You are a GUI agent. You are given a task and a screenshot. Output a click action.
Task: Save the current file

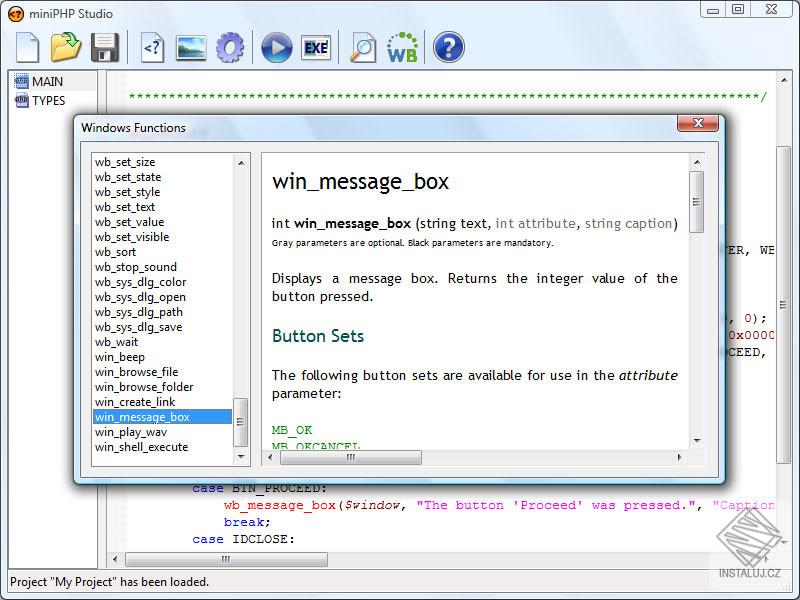coord(105,47)
